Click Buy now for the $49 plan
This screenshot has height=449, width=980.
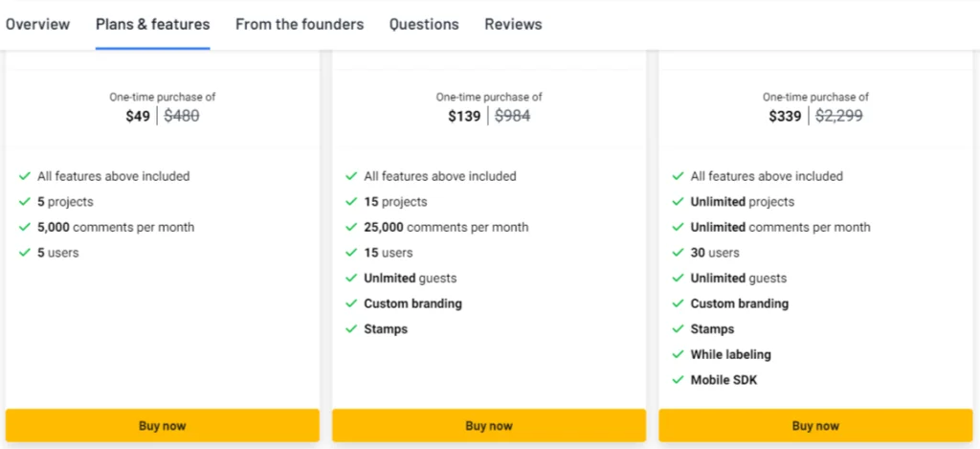pos(162,426)
